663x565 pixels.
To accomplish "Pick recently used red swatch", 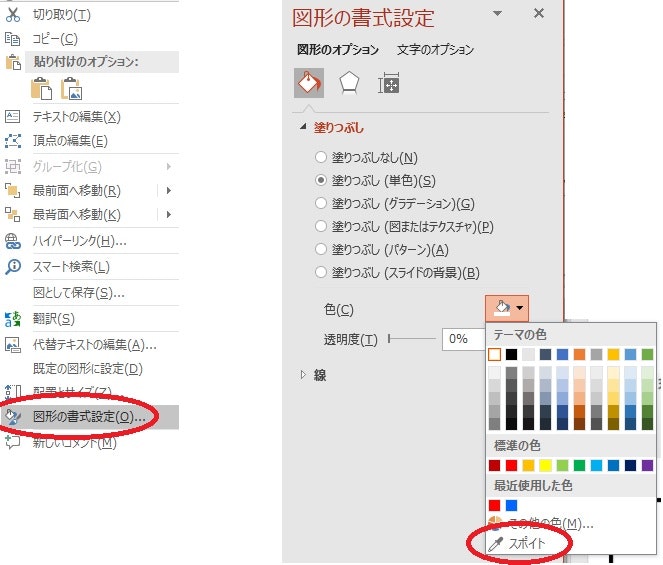I will click(494, 505).
